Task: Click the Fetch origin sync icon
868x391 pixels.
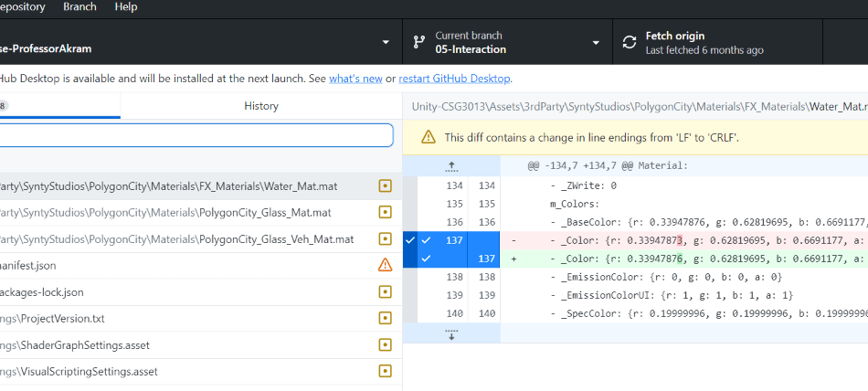Action: 630,43
